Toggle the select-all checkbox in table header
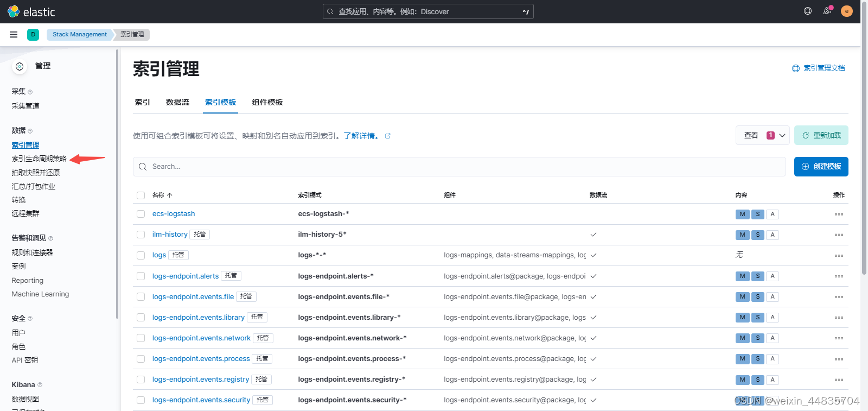This screenshot has height=411, width=868. click(141, 195)
